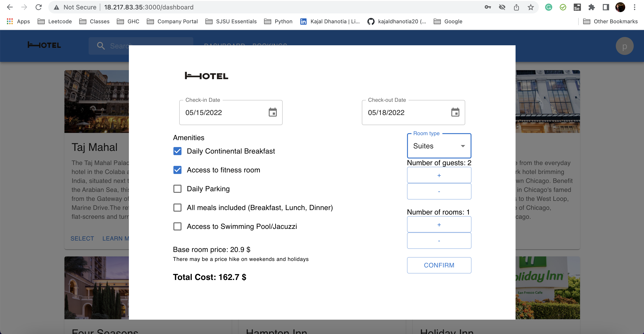
Task: Open the Leetcode bookmarks folder
Action: click(55, 22)
